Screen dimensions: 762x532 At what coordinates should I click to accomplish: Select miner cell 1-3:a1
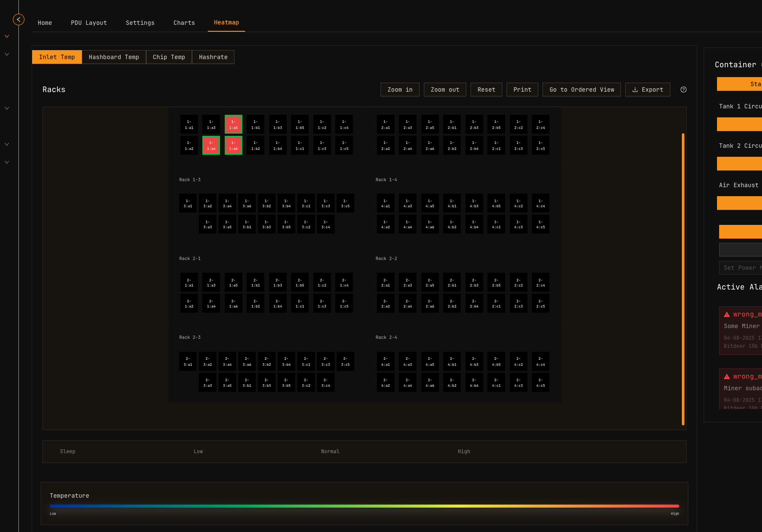(188, 203)
